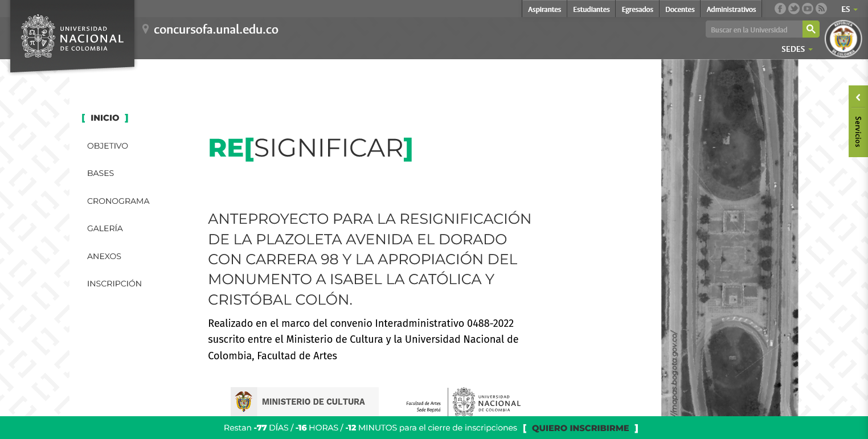This screenshot has height=439, width=868.
Task: Click the Twitter bird icon
Action: 793,8
